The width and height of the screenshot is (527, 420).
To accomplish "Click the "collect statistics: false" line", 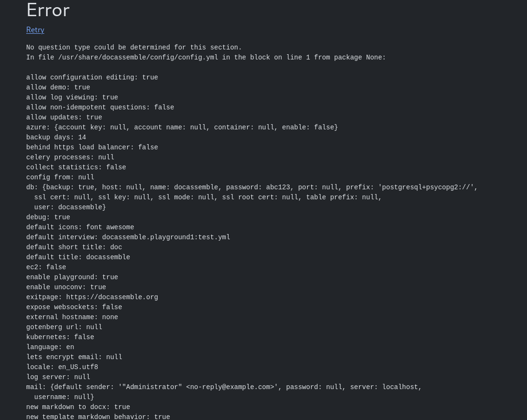I will coord(76,167).
